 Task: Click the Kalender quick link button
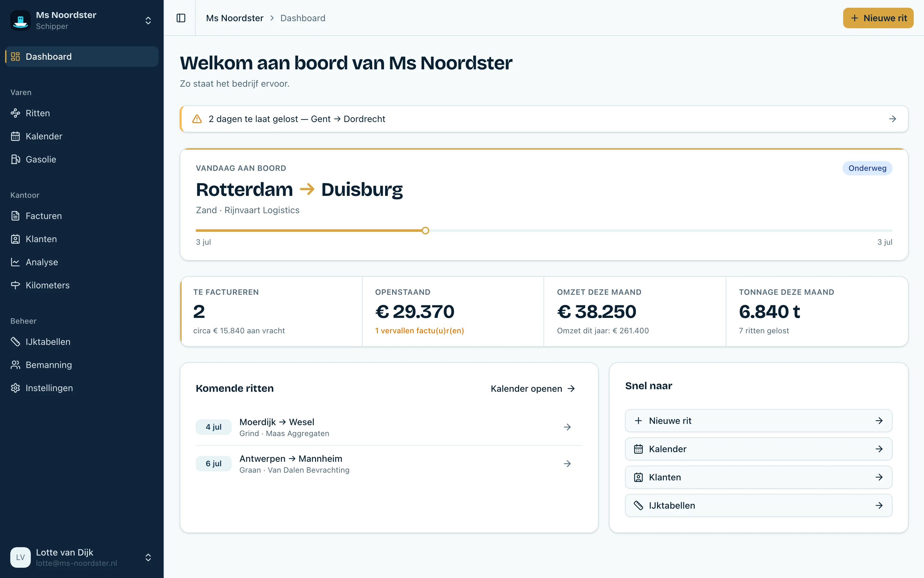coord(758,449)
